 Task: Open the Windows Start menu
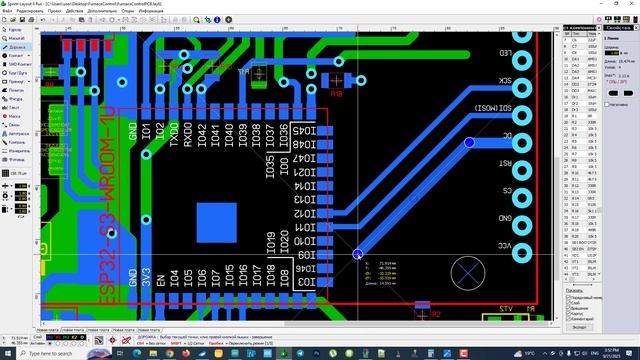tap(7, 353)
